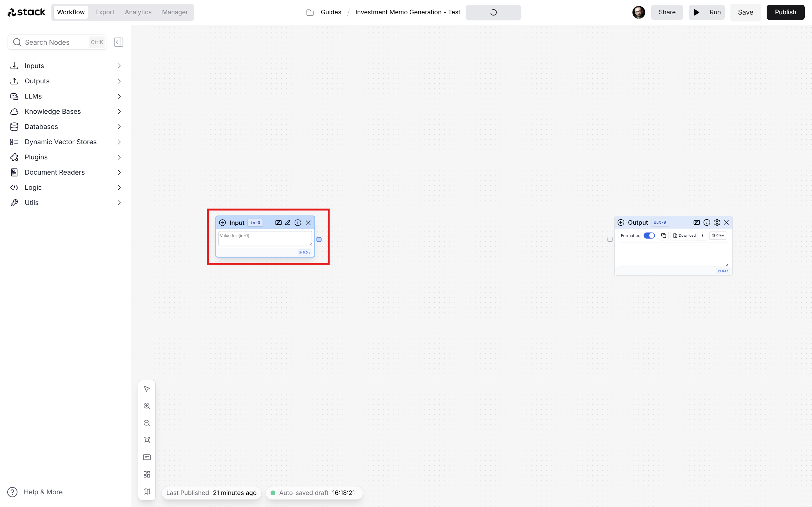Click the Publish button

tap(785, 12)
